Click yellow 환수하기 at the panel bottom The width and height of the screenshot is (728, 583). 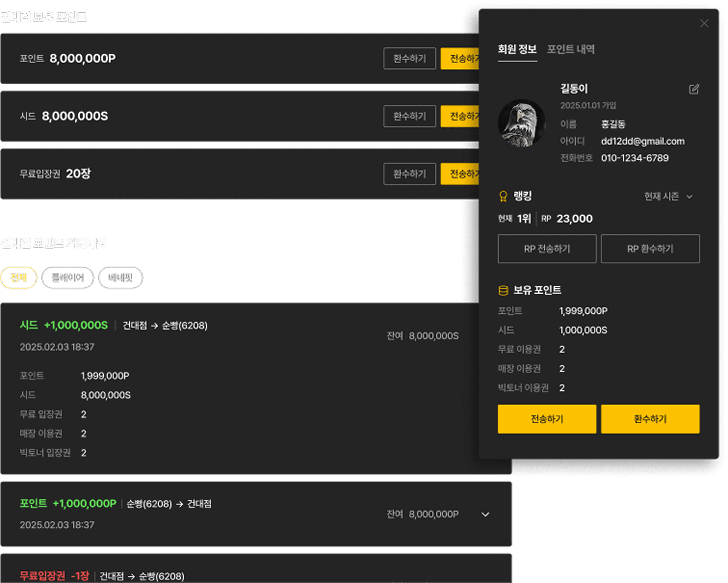pos(650,419)
